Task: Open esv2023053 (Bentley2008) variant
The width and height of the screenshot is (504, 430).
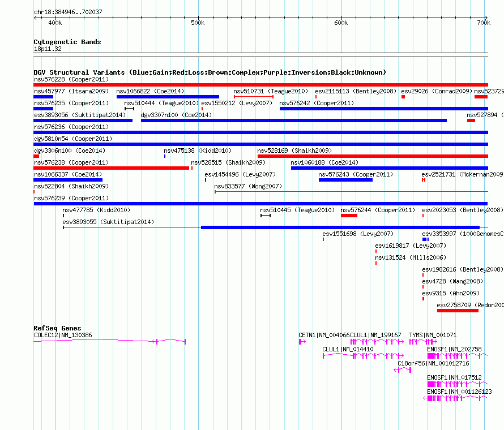Action: click(423, 216)
